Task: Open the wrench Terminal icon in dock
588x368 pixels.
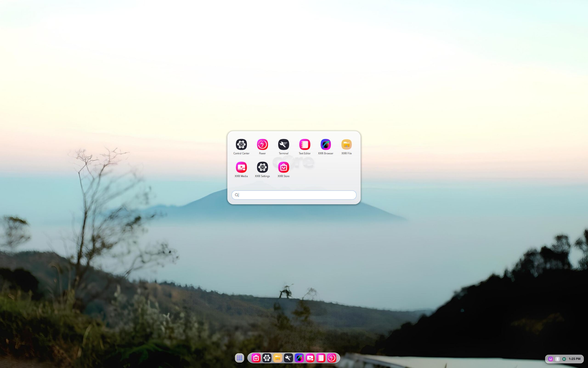Action: [288, 358]
